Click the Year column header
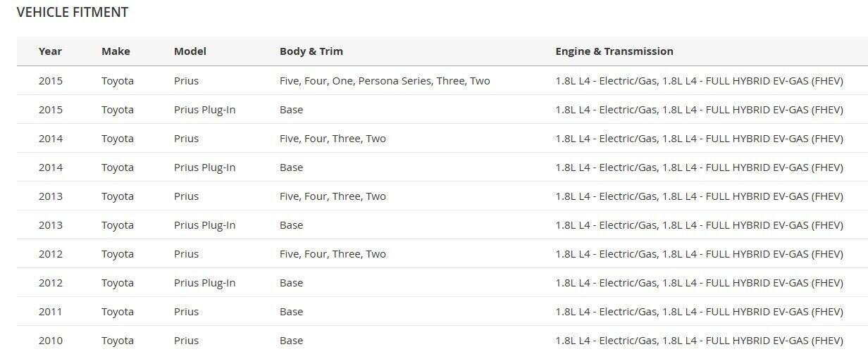Viewport: 868px width, 354px height. click(x=50, y=51)
